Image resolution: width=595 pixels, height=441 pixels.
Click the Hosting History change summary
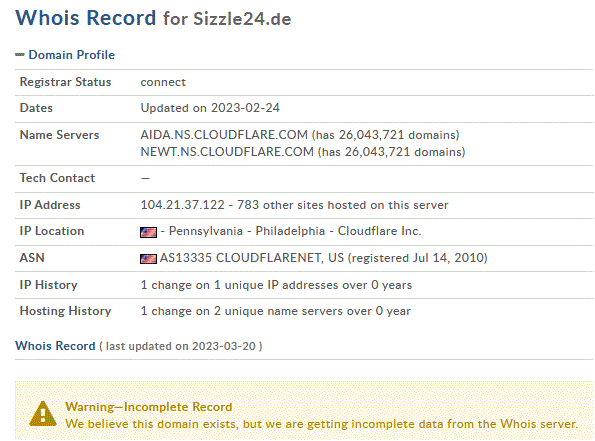[x=275, y=311]
